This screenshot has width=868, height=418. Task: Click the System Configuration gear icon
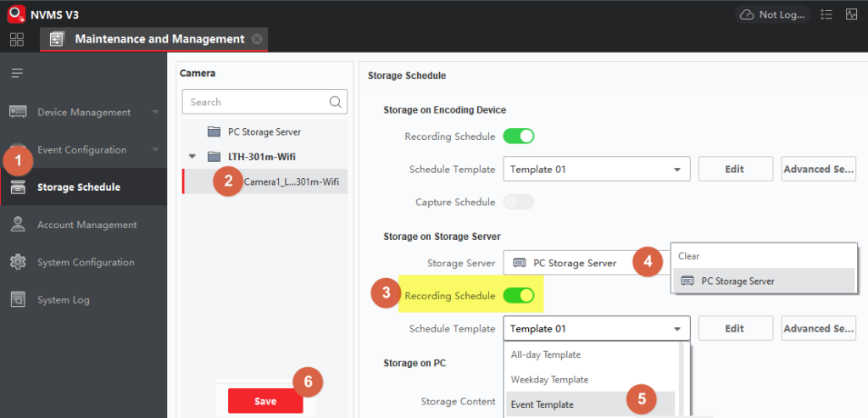coord(19,262)
